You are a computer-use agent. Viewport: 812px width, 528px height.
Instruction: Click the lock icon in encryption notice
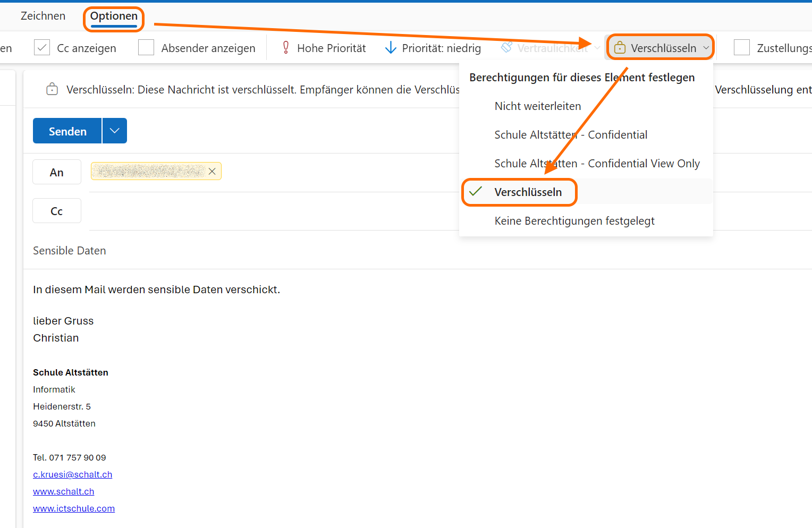52,89
